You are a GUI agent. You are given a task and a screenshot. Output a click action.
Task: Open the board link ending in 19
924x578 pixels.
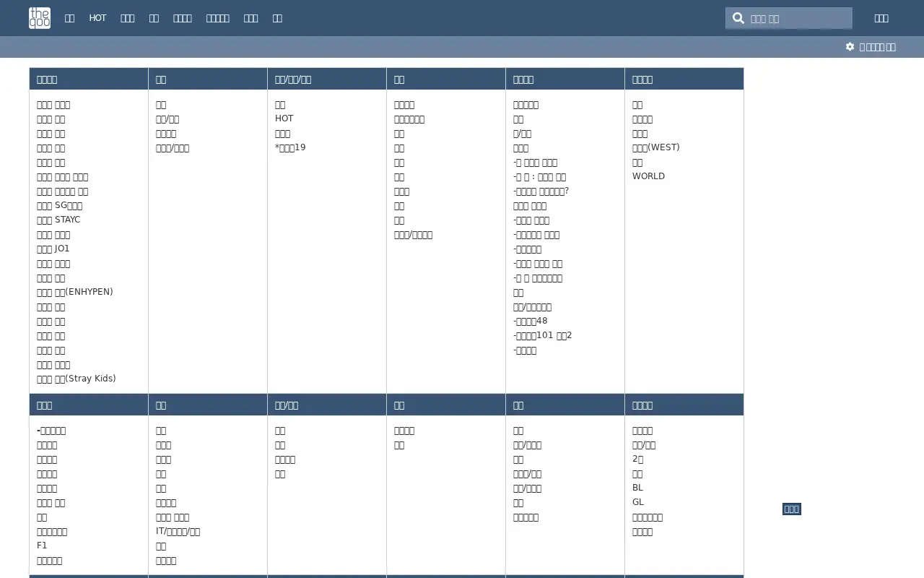click(290, 147)
